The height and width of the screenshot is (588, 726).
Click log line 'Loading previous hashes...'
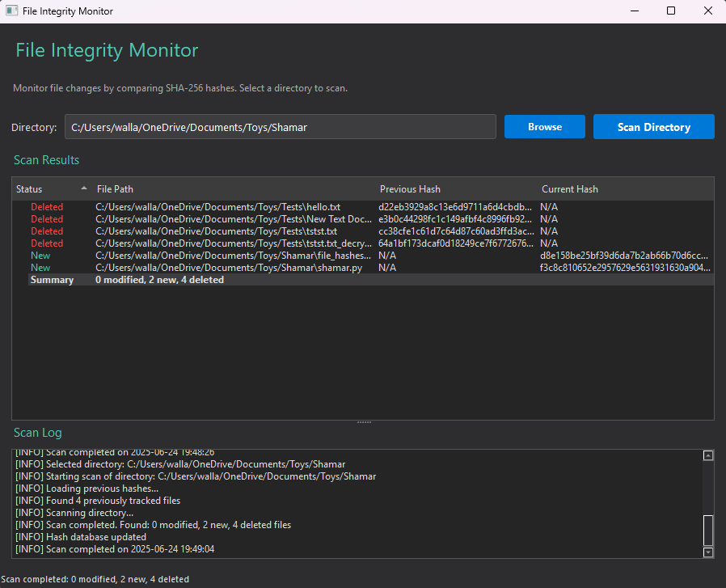[x=87, y=489]
